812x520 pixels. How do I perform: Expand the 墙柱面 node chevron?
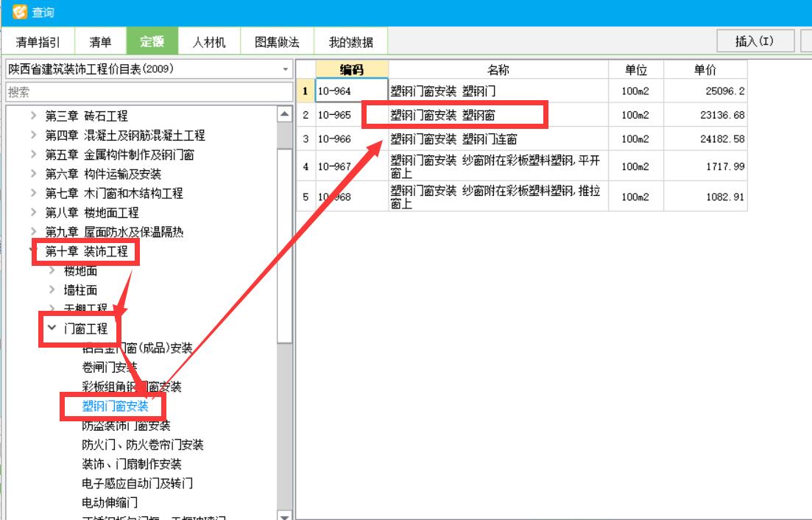[x=52, y=289]
